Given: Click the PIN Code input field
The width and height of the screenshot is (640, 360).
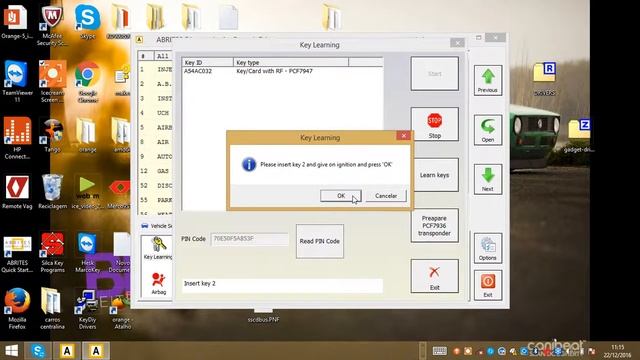Looking at the screenshot, I should (249, 239).
